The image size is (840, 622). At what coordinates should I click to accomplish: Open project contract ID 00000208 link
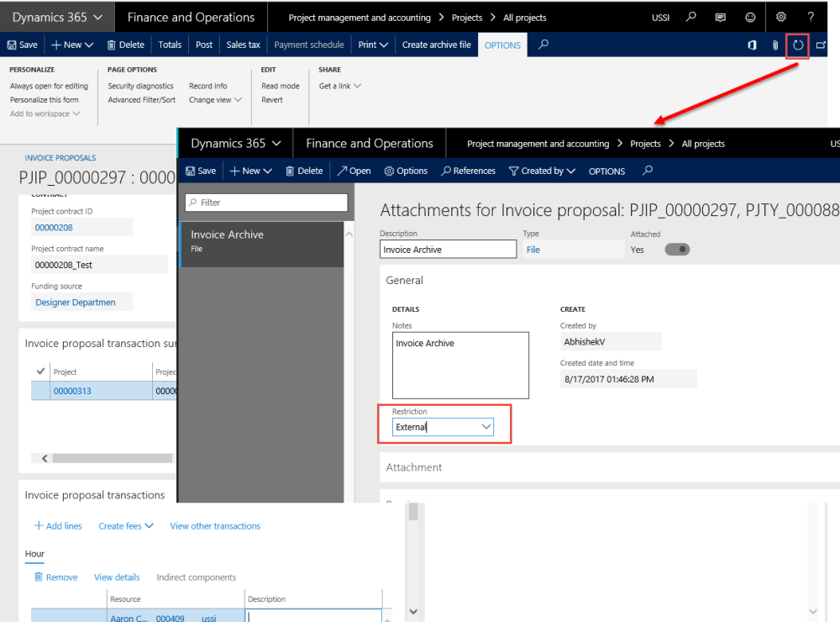[54, 227]
